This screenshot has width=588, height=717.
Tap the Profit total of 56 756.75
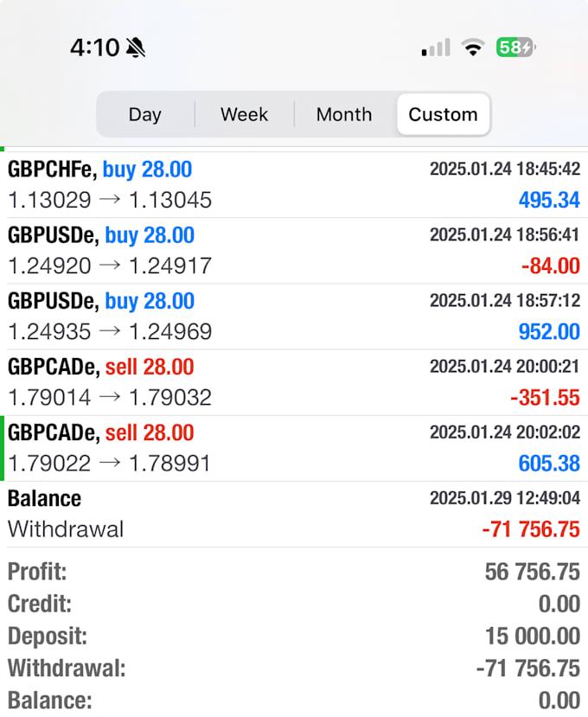pos(294,572)
